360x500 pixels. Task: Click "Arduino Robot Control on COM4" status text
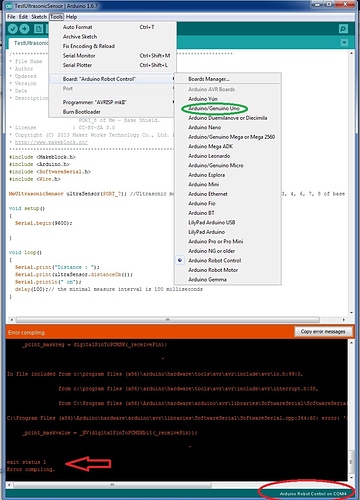(313, 494)
